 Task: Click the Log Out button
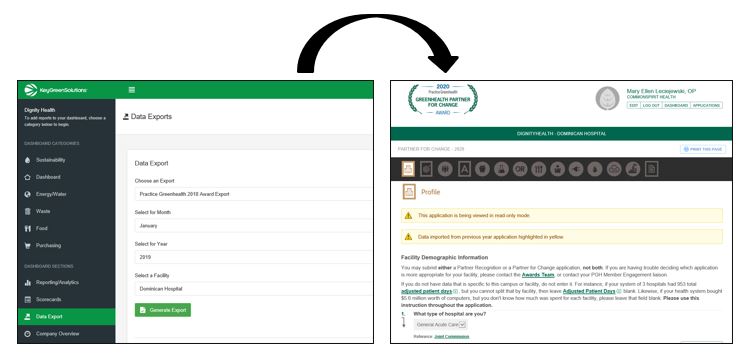click(651, 105)
